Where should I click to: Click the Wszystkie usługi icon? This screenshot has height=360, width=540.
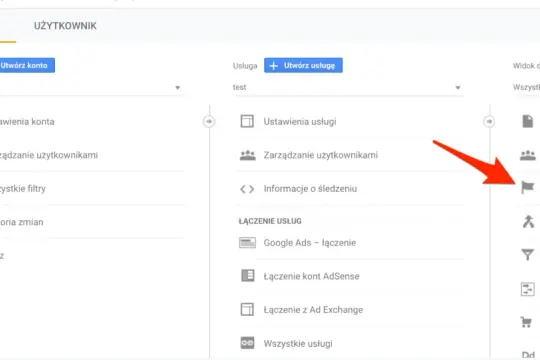point(247,343)
